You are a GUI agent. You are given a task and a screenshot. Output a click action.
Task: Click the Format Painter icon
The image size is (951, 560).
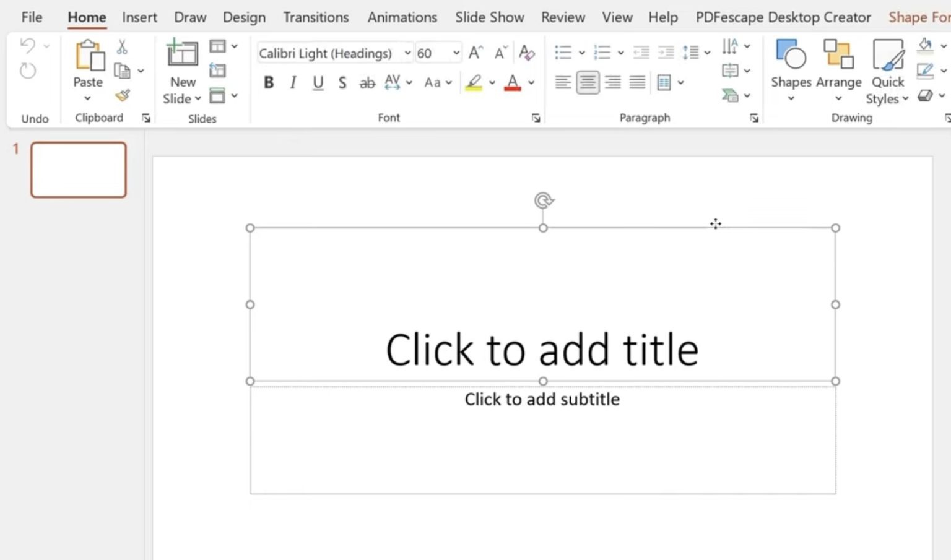point(123,95)
